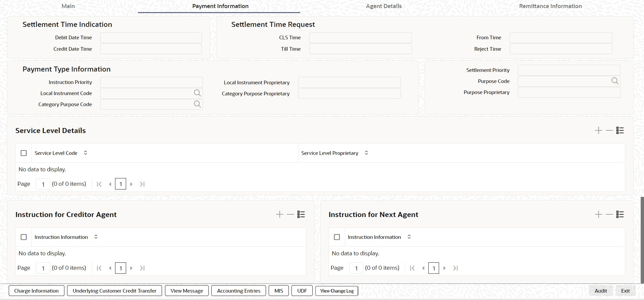Focus the Category Purpose Proprietary field
The width and height of the screenshot is (644, 300).
coord(349,93)
